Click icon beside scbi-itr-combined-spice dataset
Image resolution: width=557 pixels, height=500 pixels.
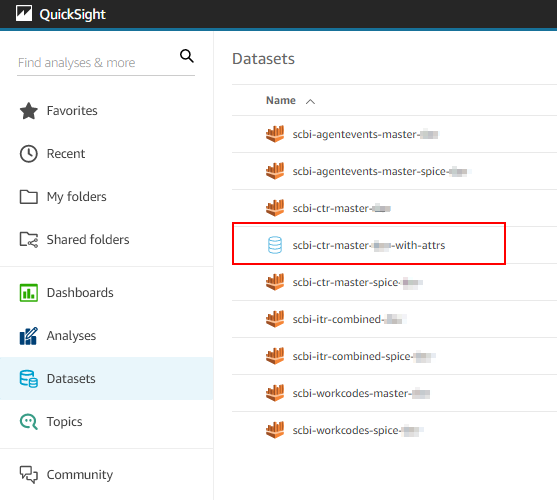(275, 356)
